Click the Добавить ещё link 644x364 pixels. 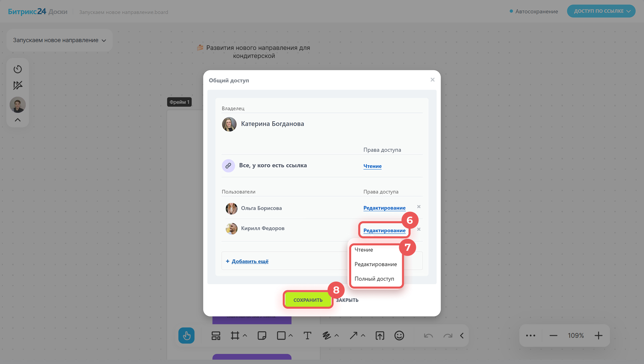click(x=250, y=261)
